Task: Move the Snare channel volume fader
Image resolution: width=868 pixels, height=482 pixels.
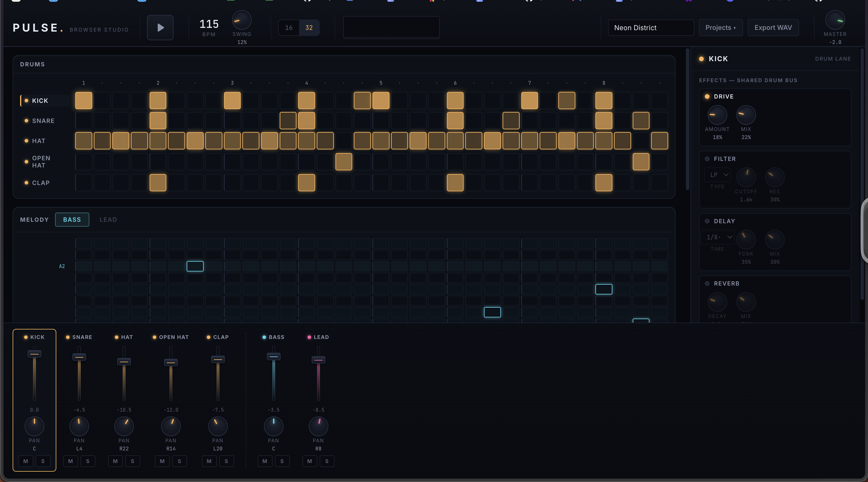Action: click(79, 357)
